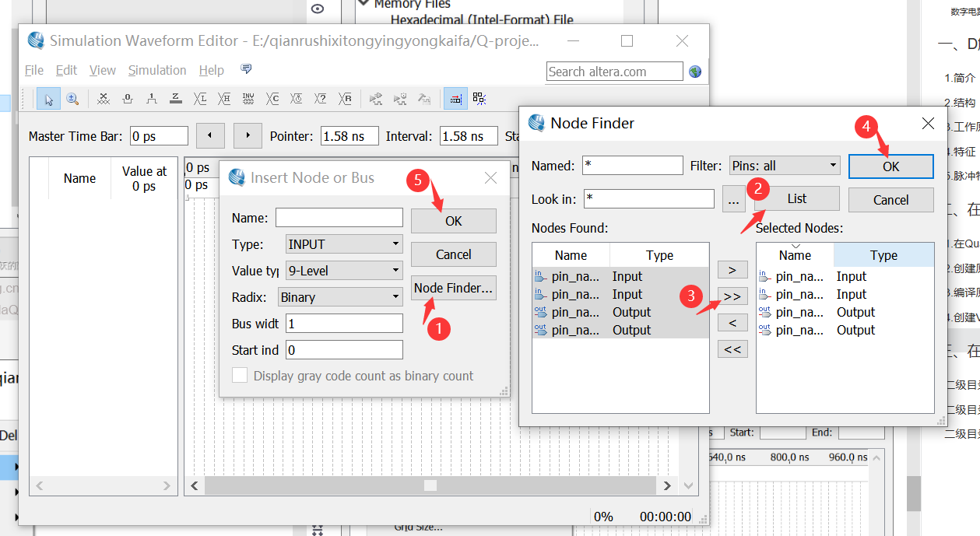980x536 pixels.
Task: Click Forcing Unknown (X) waveform icon
Action: pos(103,99)
